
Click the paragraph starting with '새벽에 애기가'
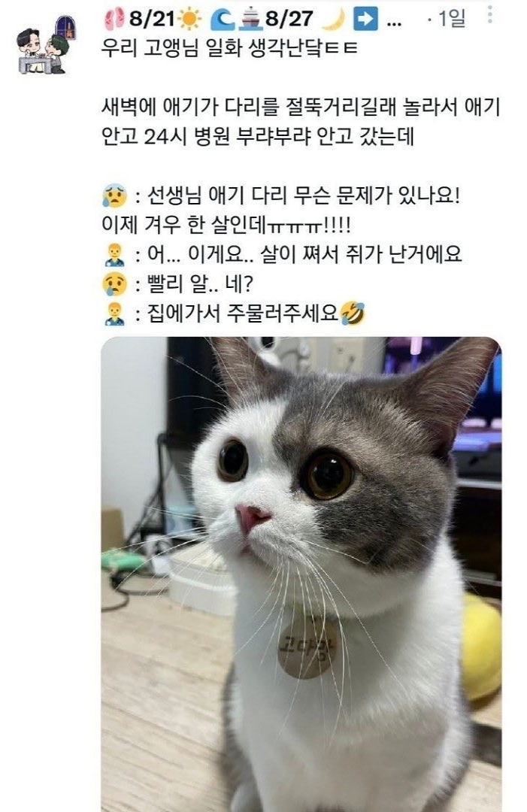coord(301,122)
